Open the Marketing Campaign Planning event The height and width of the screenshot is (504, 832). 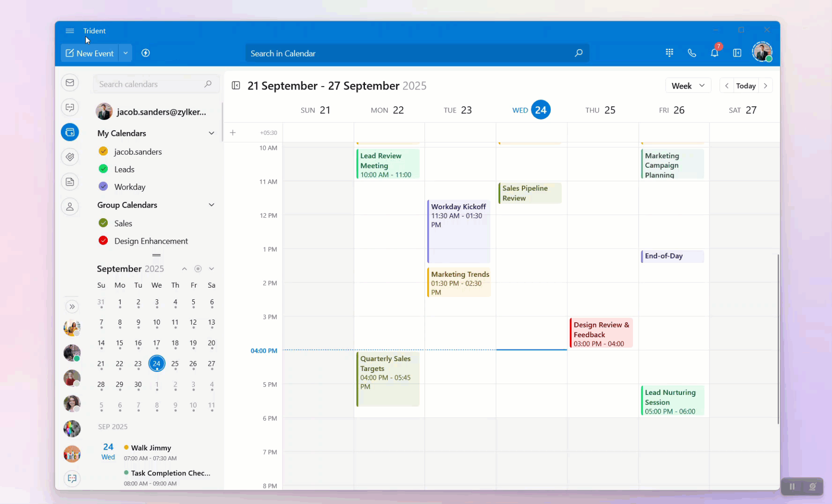coord(672,164)
